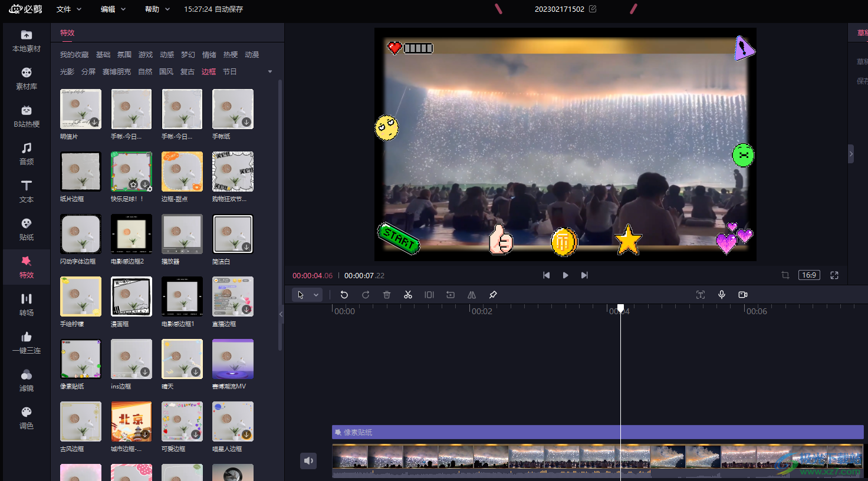Click the crop icon beside 16:9
868x481 pixels.
tap(785, 275)
